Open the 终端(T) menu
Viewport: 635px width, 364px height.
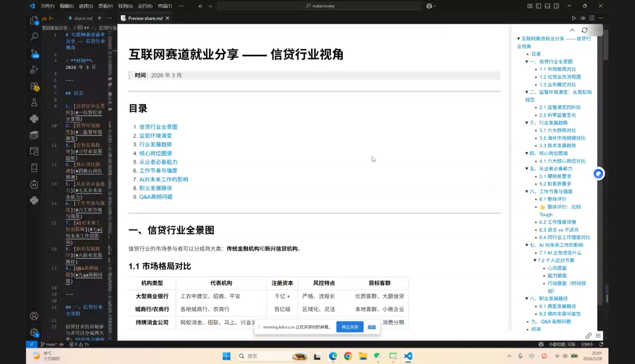[x=165, y=6]
